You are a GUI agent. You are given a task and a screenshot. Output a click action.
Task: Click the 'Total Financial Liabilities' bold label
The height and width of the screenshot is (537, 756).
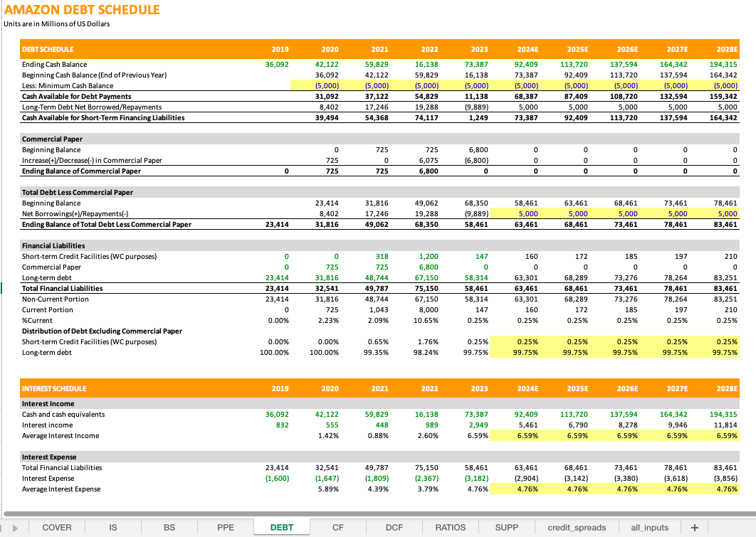62,289
